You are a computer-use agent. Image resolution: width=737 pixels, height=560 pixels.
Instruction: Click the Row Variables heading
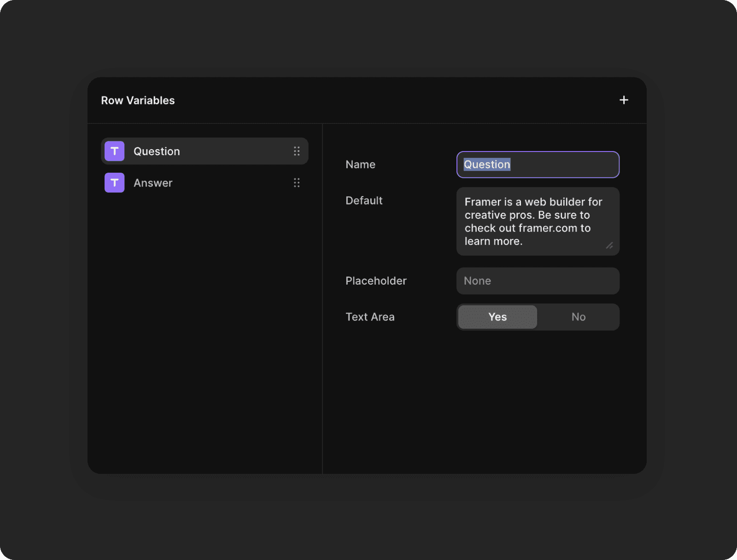138,100
